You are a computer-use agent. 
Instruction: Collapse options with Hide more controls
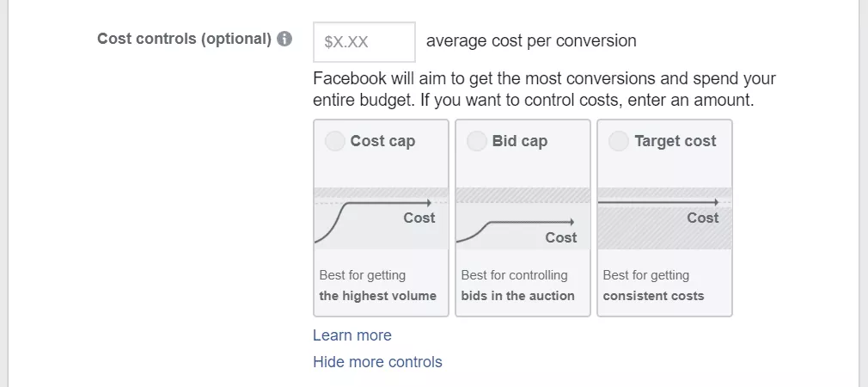click(377, 362)
